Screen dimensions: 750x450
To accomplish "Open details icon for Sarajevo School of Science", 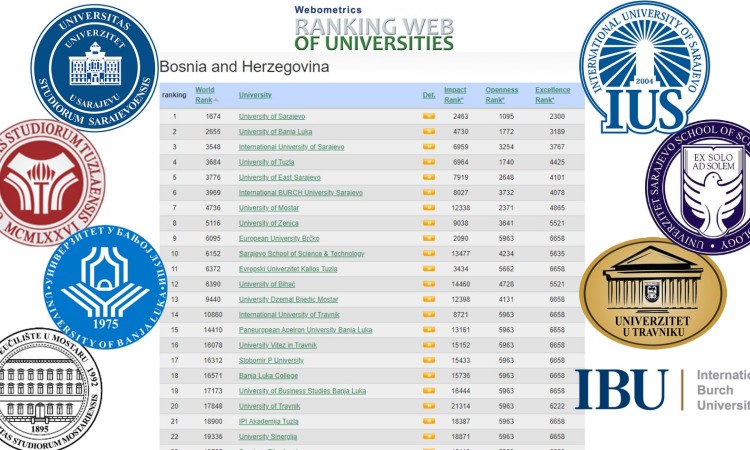I will 429,253.
